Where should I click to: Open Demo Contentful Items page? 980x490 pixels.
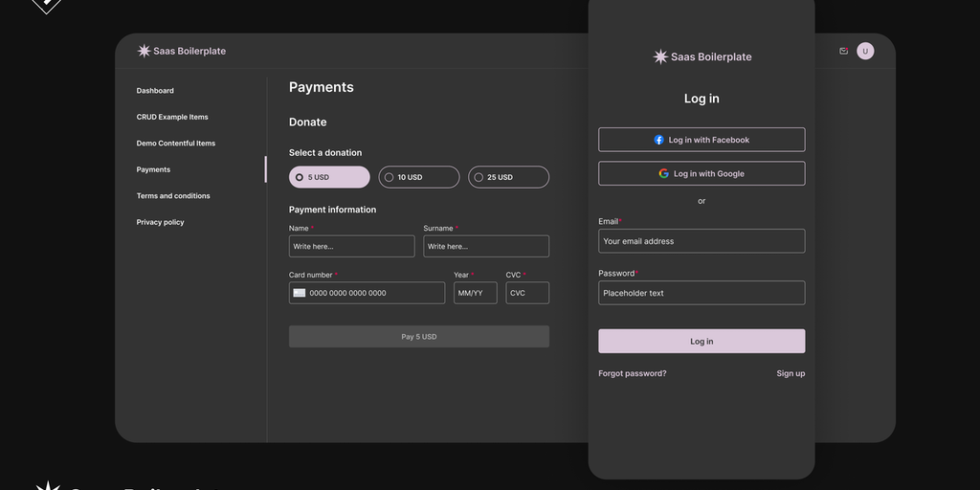coord(176,144)
